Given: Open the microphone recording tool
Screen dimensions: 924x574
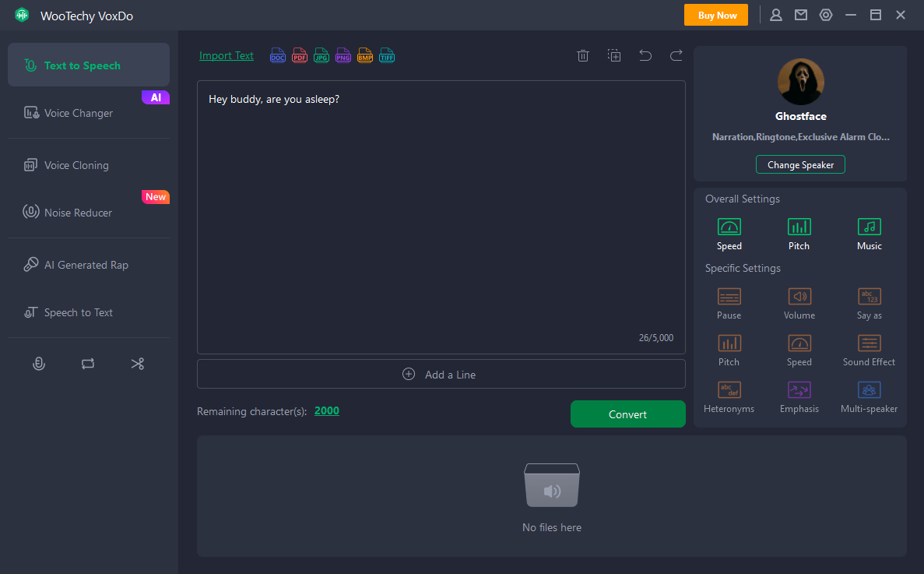Looking at the screenshot, I should [x=38, y=364].
